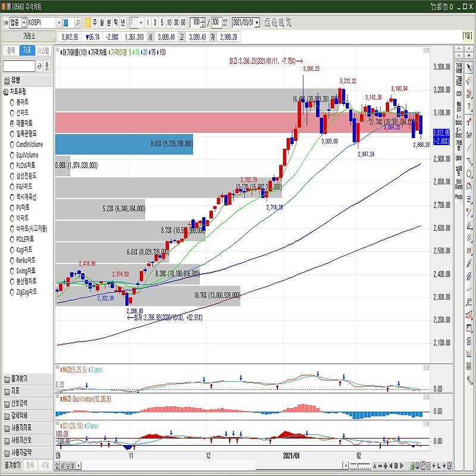Open the question mark help tool
Screen dimensions: 476x476
point(469,107)
